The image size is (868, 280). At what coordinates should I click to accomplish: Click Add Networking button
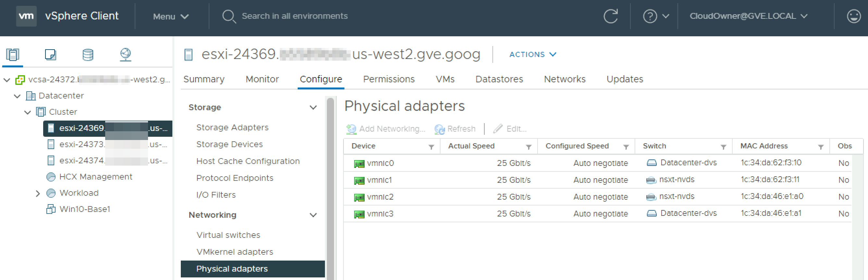pos(386,129)
